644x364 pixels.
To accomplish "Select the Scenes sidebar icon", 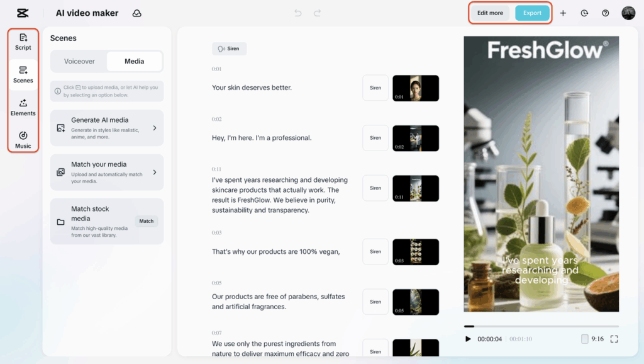I will (x=23, y=75).
